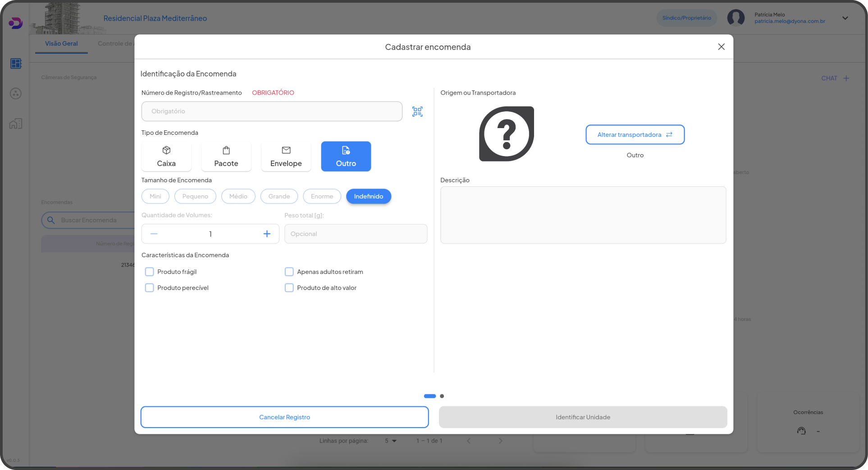Go to next table page arrow
This screenshot has height=470, width=868.
click(x=500, y=441)
